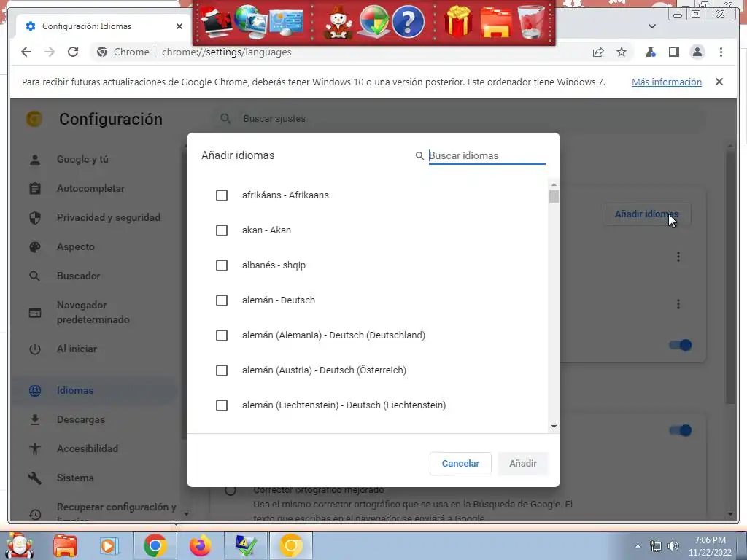Open the Más información link
This screenshot has height=560, width=747.
point(667,82)
